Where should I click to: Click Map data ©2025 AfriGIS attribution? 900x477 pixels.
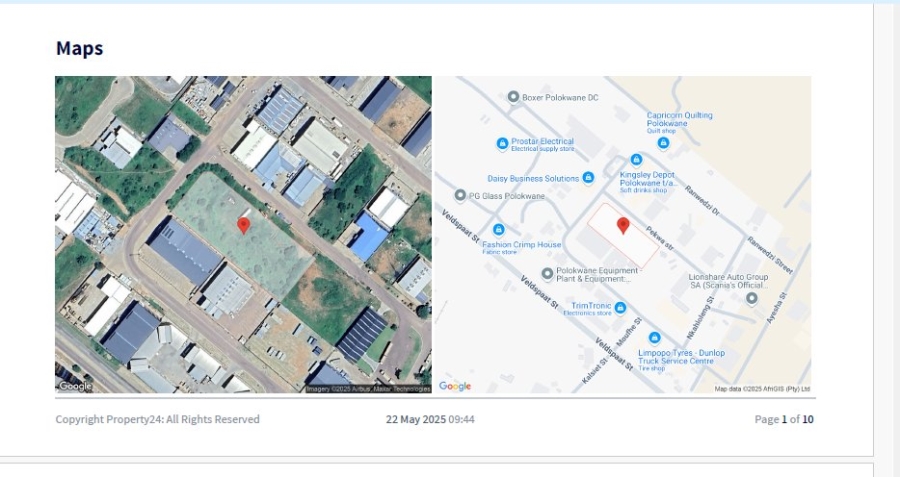coord(762,389)
